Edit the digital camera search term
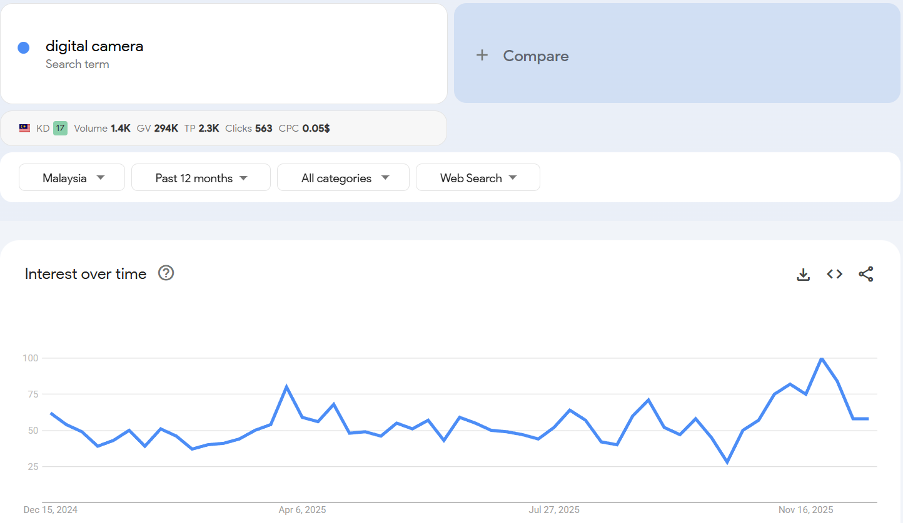 [94, 46]
